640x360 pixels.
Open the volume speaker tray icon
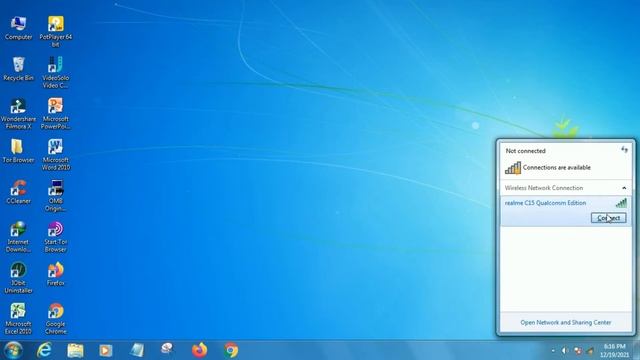point(565,351)
